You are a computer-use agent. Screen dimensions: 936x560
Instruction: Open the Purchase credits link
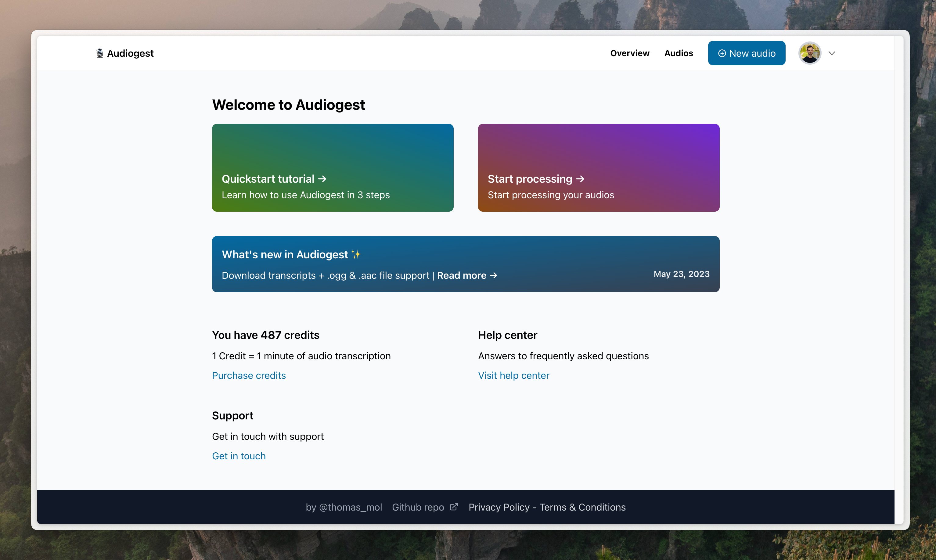pos(249,375)
